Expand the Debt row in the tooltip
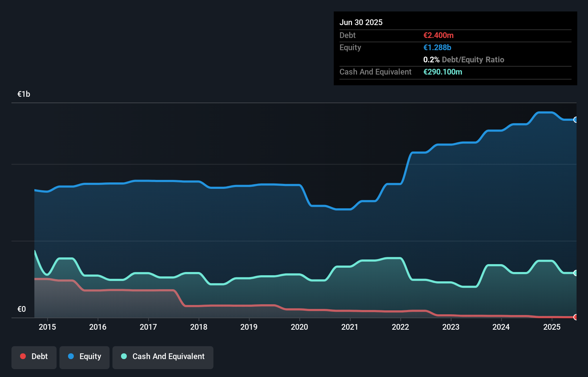588x377 pixels. click(x=347, y=35)
